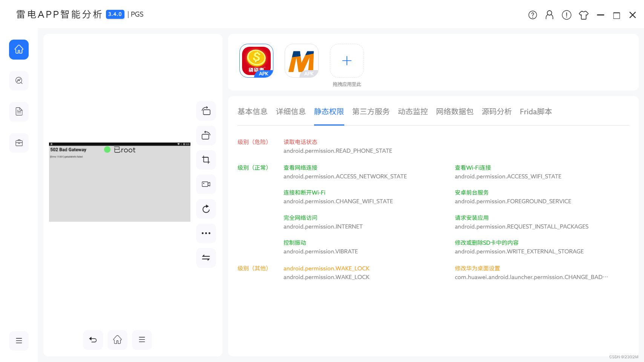Switch to 详细信息 tab
Screen dimensions: 644x362
pos(291,112)
